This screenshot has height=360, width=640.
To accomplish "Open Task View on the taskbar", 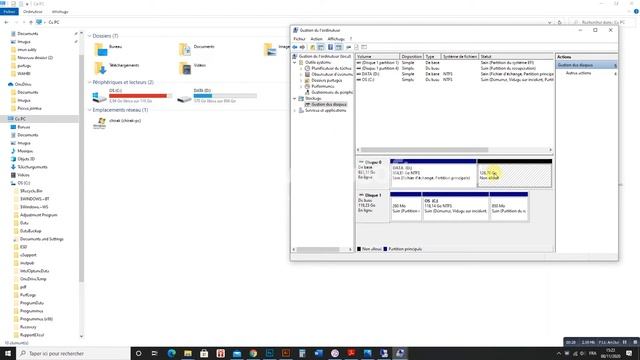I will (155, 353).
